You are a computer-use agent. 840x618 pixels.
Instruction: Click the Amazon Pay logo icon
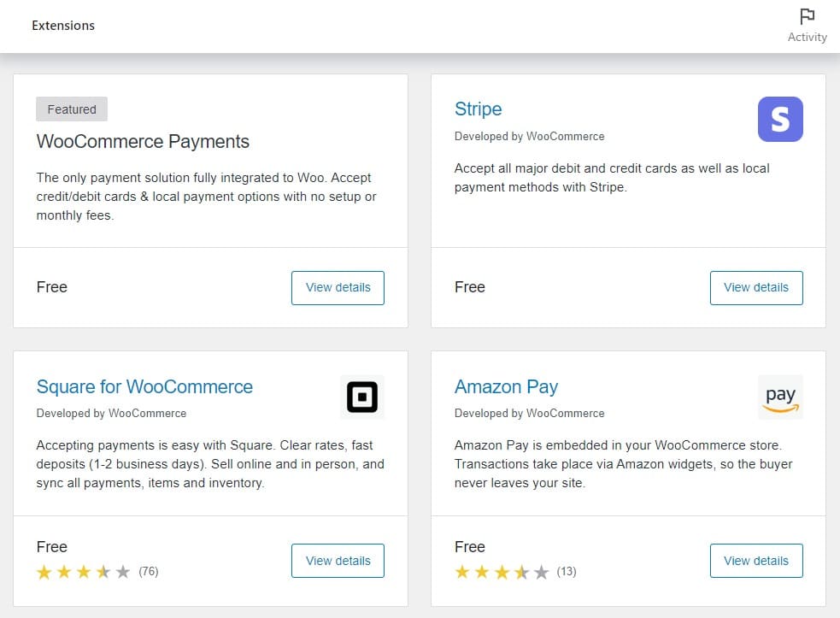(779, 397)
